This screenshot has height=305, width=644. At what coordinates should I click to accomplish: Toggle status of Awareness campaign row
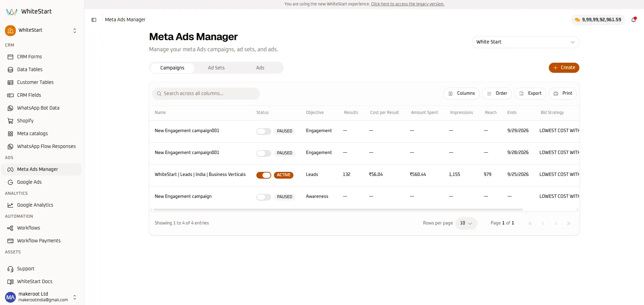(264, 197)
